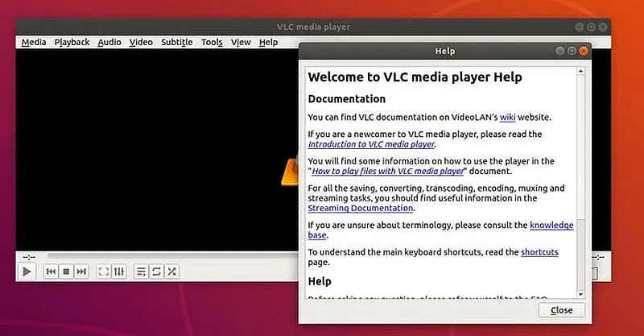Click the 'Welcome to VLC media player Help' heading
Image resolution: width=644 pixels, height=336 pixels.
[x=415, y=77]
